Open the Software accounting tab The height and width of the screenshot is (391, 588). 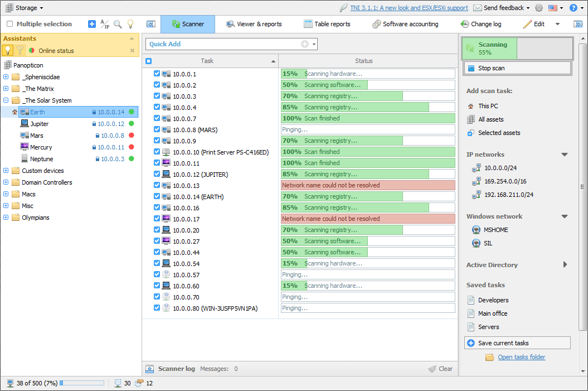click(405, 24)
